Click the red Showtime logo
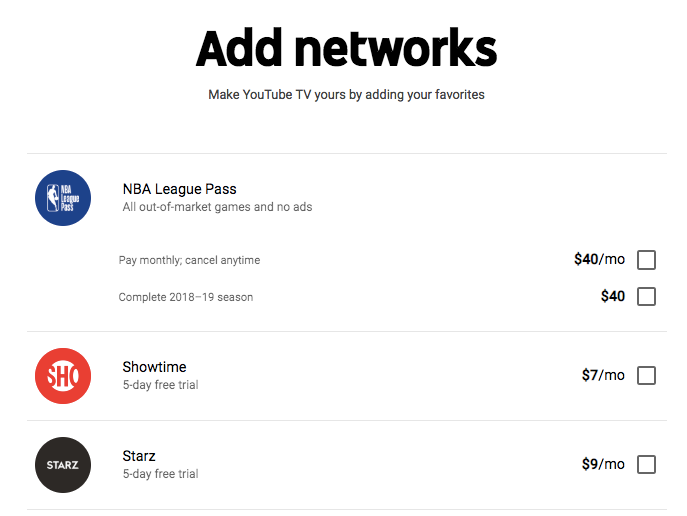The width and height of the screenshot is (687, 516). coord(63,376)
